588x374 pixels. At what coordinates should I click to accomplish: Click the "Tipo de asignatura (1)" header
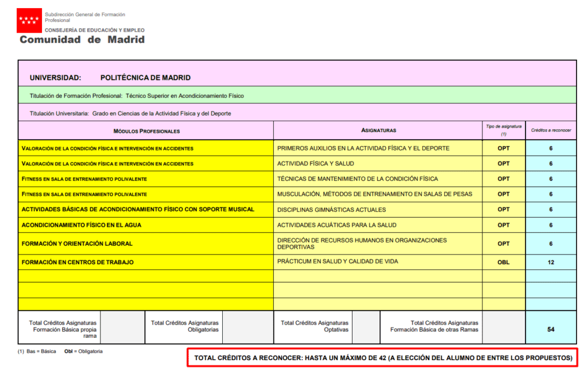coord(504,130)
